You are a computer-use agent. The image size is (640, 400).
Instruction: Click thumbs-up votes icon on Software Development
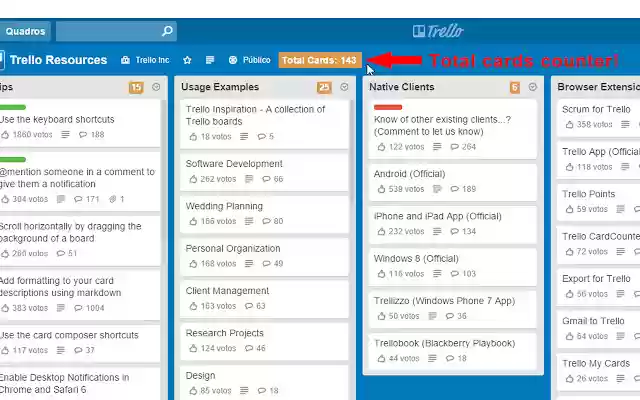pos(193,179)
